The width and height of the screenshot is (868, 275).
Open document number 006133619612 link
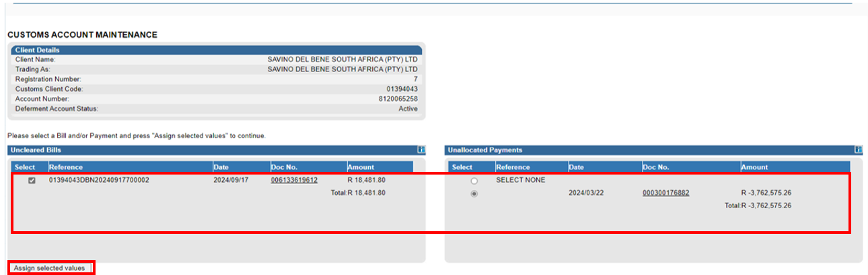[294, 181]
